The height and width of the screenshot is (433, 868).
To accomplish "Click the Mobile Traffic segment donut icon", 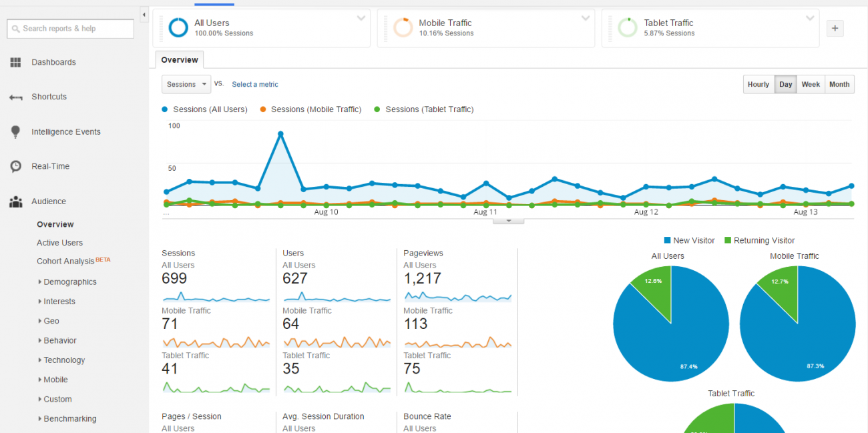I will click(x=403, y=28).
